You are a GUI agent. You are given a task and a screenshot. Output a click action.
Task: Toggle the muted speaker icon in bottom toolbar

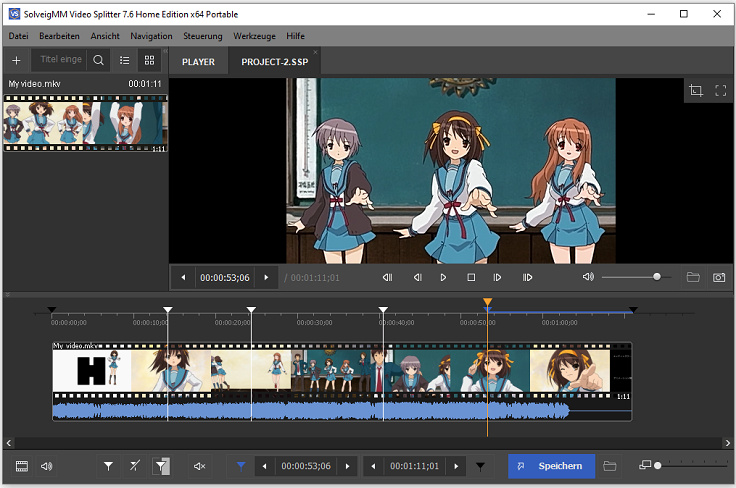tap(199, 466)
